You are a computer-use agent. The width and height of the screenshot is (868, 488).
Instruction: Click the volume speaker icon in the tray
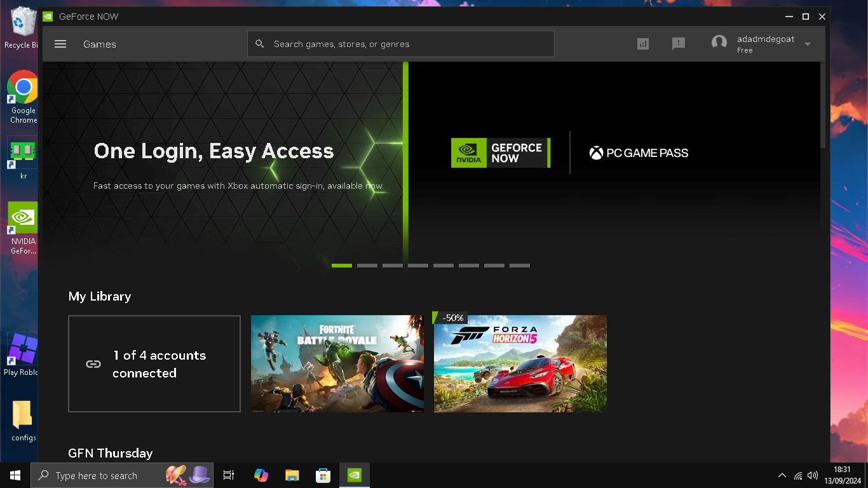pos(812,475)
